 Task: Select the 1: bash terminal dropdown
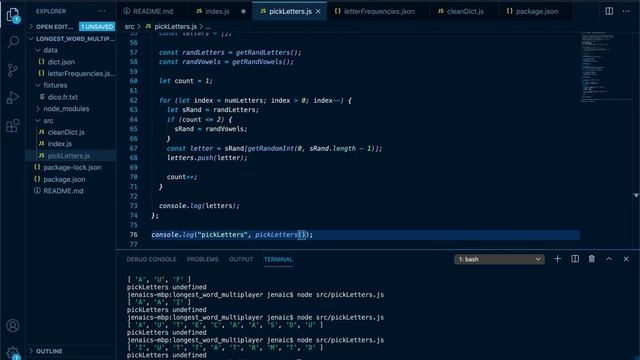tap(499, 259)
